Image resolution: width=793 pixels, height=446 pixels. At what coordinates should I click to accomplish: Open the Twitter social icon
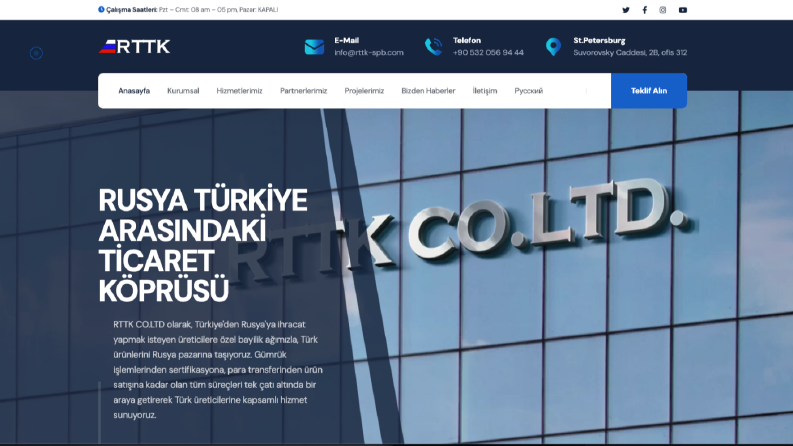[x=626, y=10]
